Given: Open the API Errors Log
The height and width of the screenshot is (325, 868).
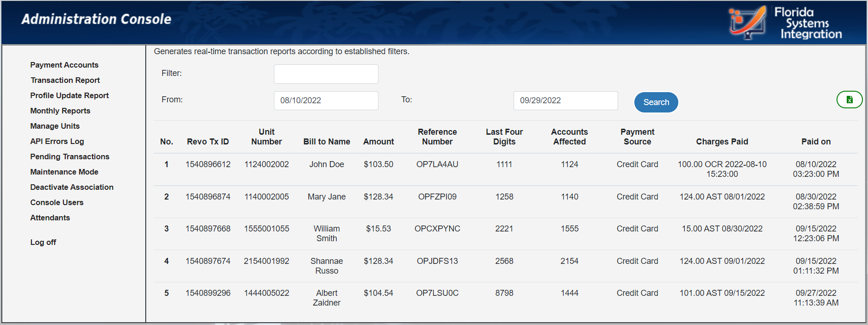Looking at the screenshot, I should coord(57,141).
